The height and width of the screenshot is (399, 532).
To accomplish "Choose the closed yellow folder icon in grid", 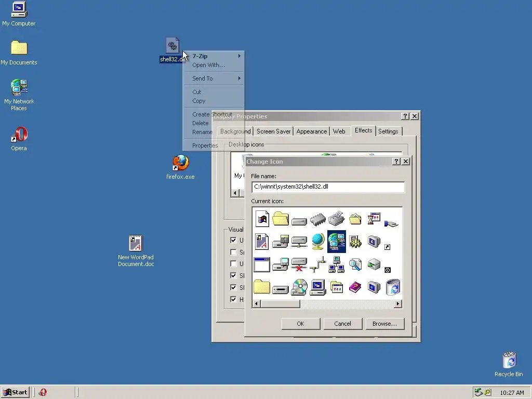I will 262,287.
